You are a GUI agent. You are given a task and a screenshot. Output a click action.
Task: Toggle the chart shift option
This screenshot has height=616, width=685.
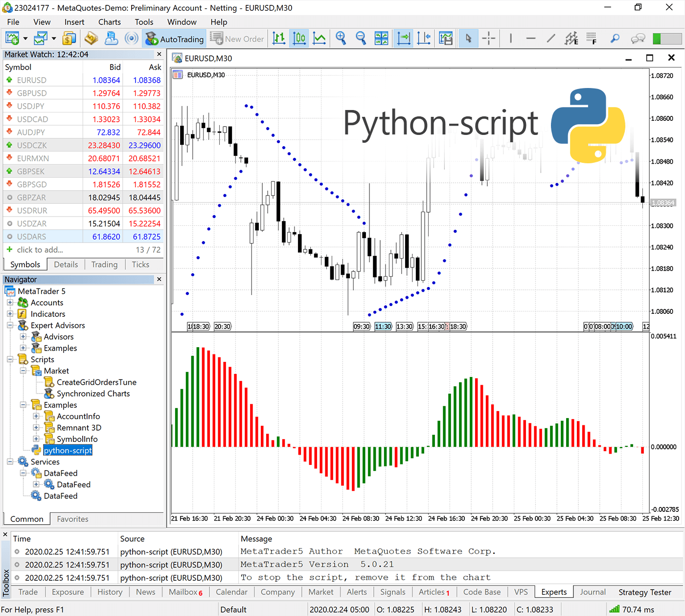click(x=424, y=39)
